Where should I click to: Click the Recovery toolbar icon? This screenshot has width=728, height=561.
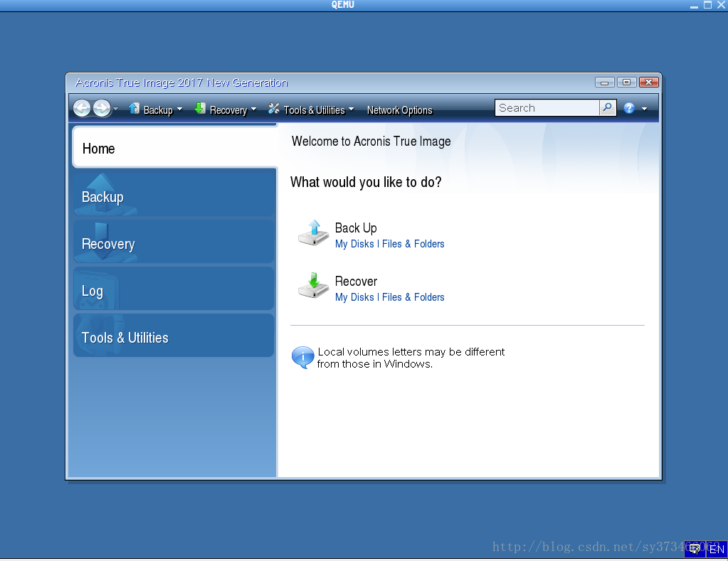tap(200, 109)
